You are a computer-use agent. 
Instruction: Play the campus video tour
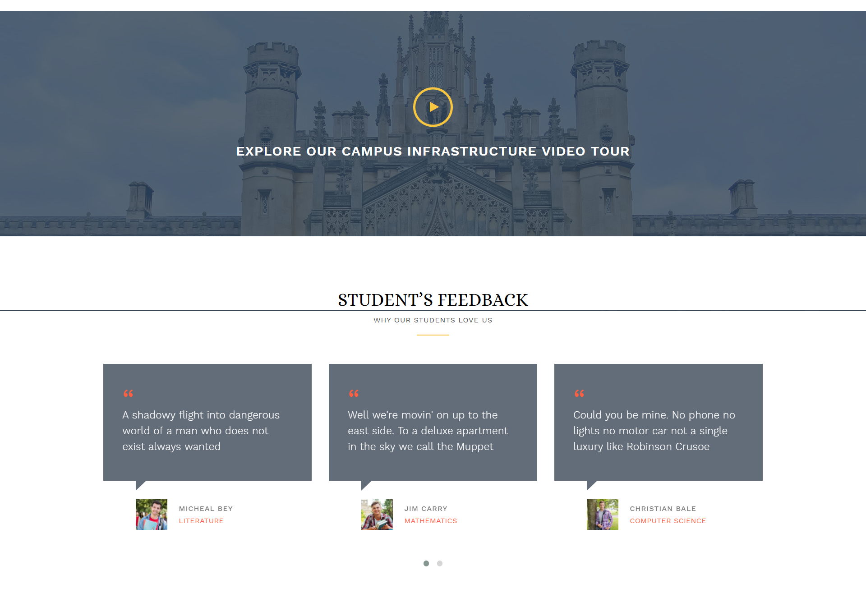click(x=433, y=107)
